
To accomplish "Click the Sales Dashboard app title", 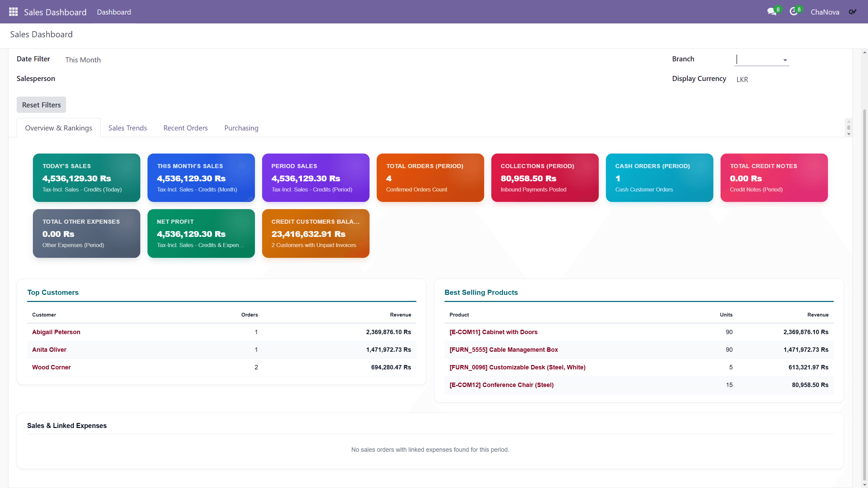I will pos(55,12).
